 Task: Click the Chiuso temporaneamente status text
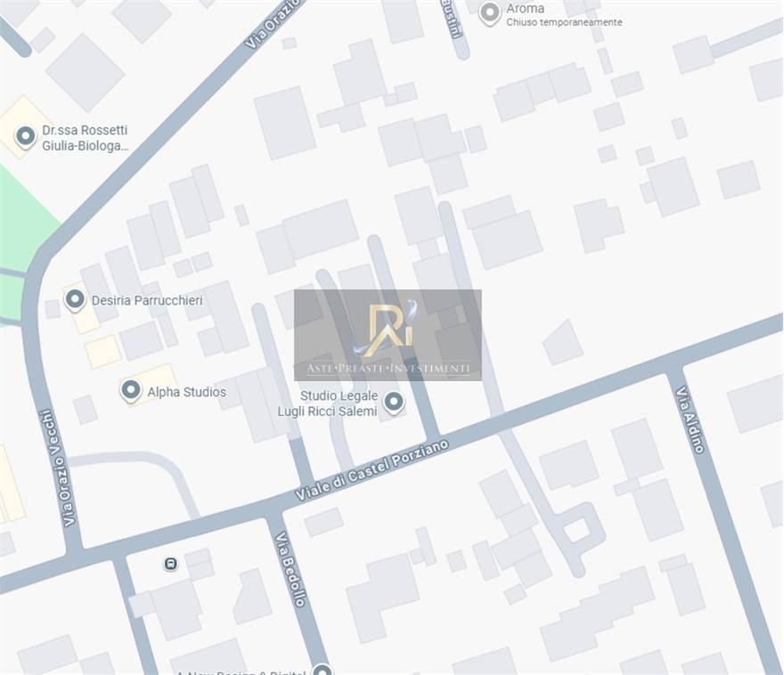point(564,23)
